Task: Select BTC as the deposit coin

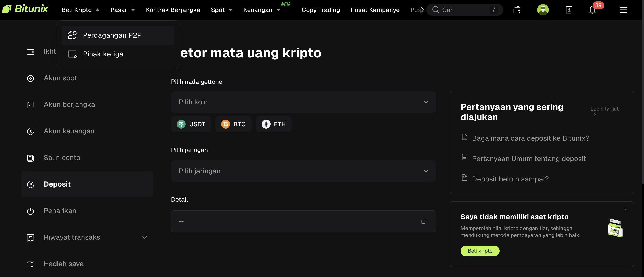Action: pos(234,124)
